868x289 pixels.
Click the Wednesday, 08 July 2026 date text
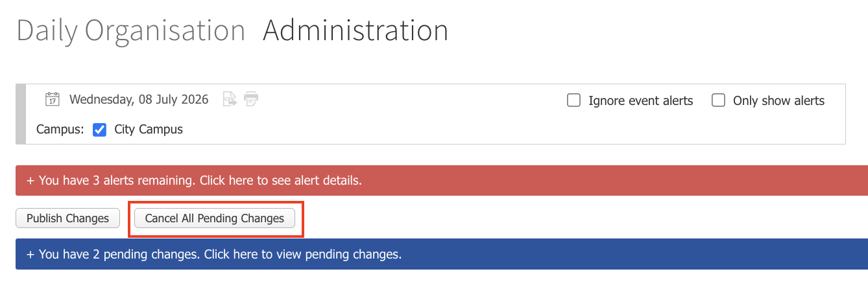click(x=139, y=100)
